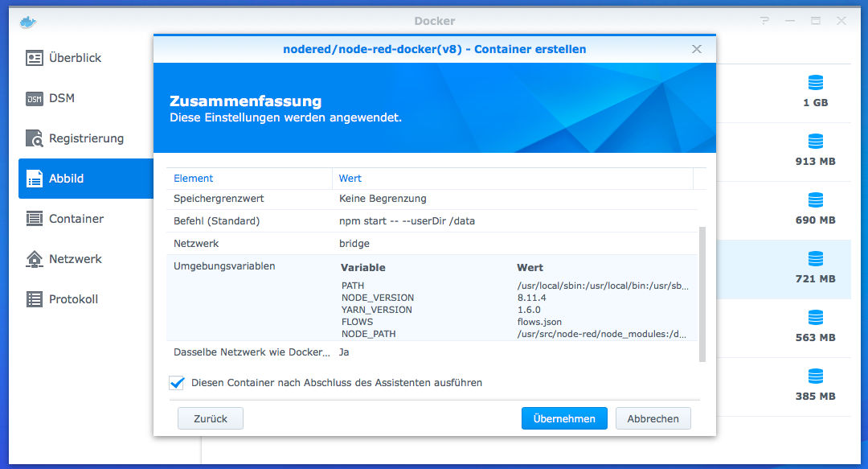Image resolution: width=868 pixels, height=469 pixels.
Task: Click the Wert column header
Action: (x=513, y=179)
